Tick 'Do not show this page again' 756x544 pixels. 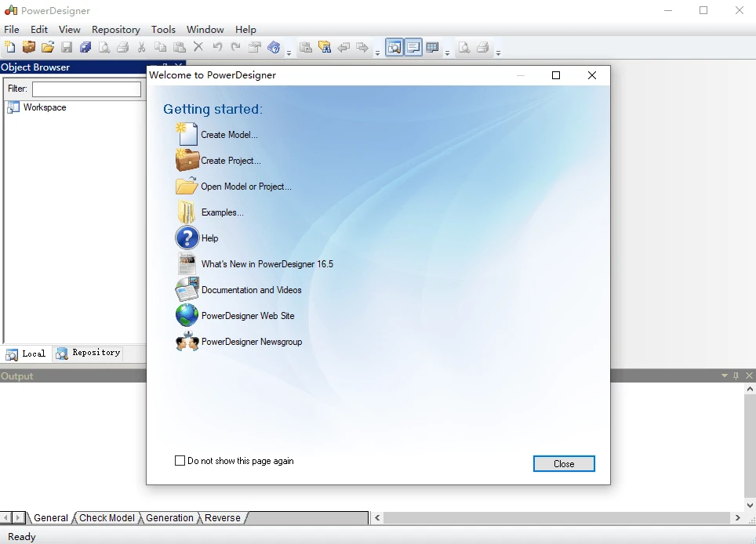[180, 461]
